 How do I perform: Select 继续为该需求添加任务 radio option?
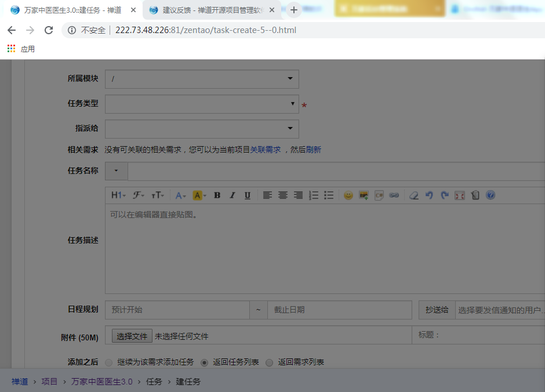(x=109, y=362)
